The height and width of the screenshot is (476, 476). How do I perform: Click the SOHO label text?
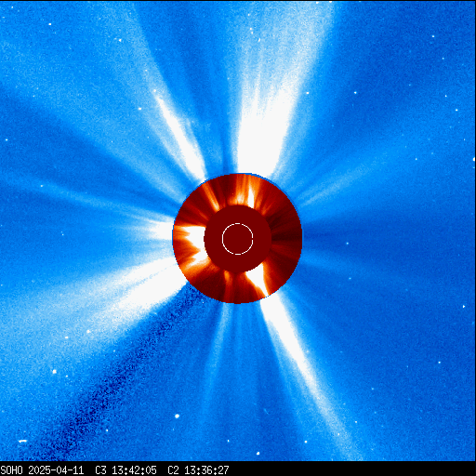click(x=11, y=470)
